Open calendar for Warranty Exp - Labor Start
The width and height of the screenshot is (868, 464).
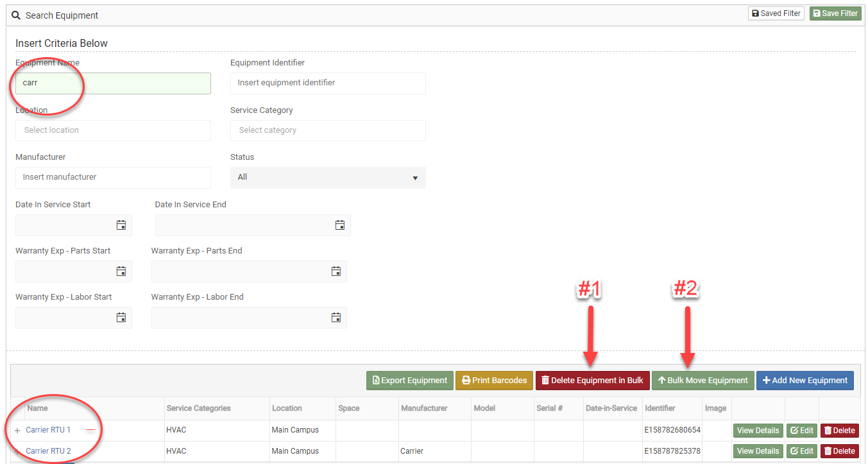coord(121,318)
